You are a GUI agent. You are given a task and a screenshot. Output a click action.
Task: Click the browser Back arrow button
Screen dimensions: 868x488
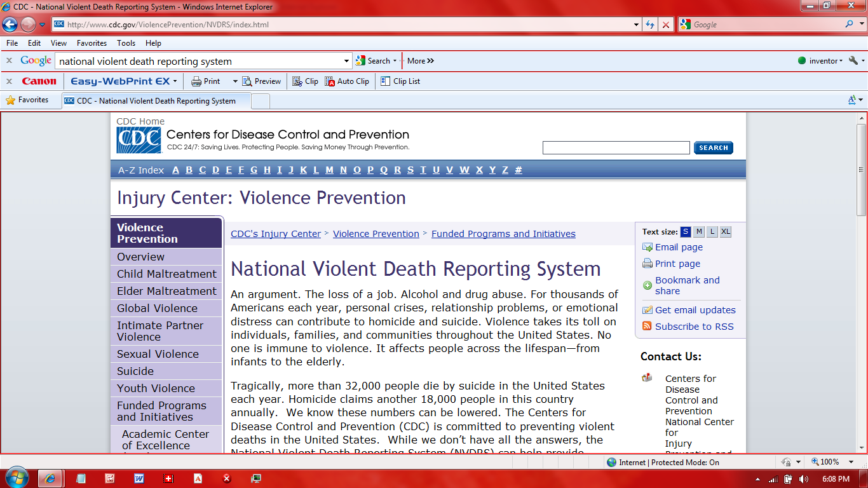(10, 24)
